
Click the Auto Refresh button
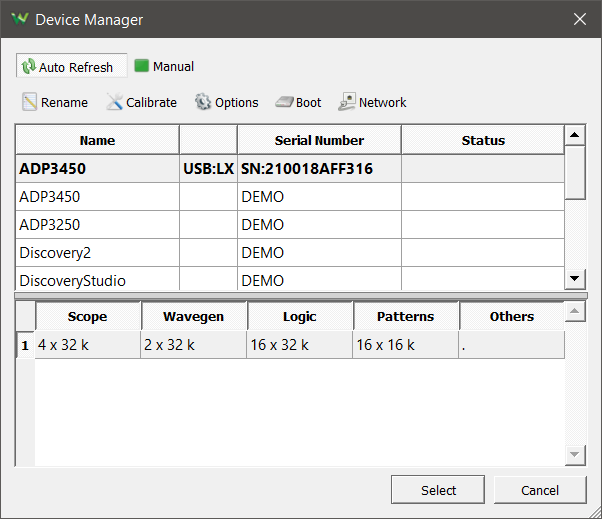(x=71, y=66)
